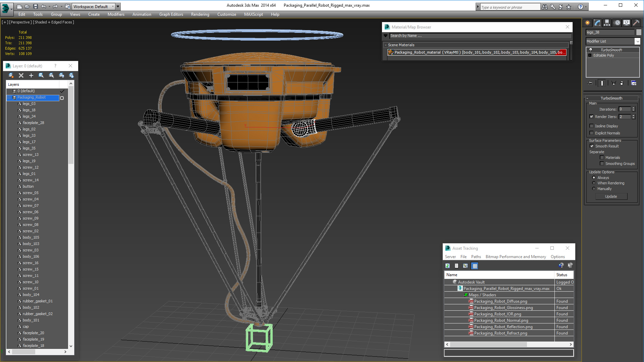
Task: Open the Rendering menu in the menu bar
Action: point(200,14)
